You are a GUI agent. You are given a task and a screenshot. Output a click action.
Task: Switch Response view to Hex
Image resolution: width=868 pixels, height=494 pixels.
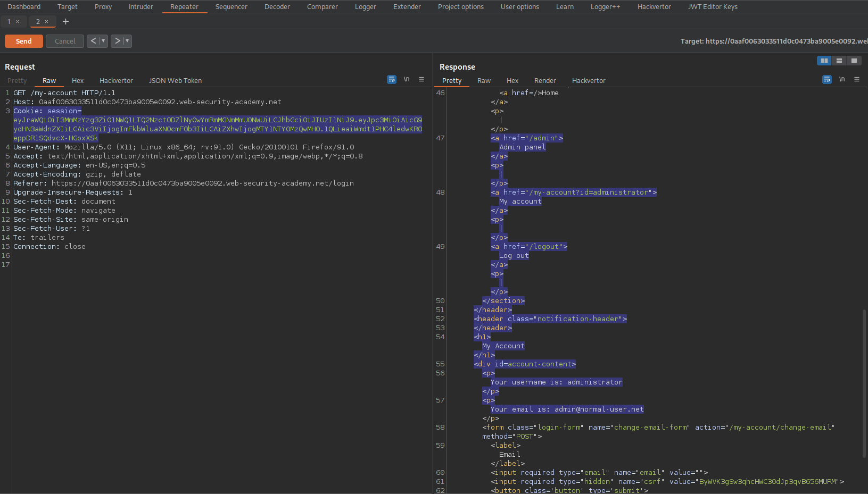512,81
